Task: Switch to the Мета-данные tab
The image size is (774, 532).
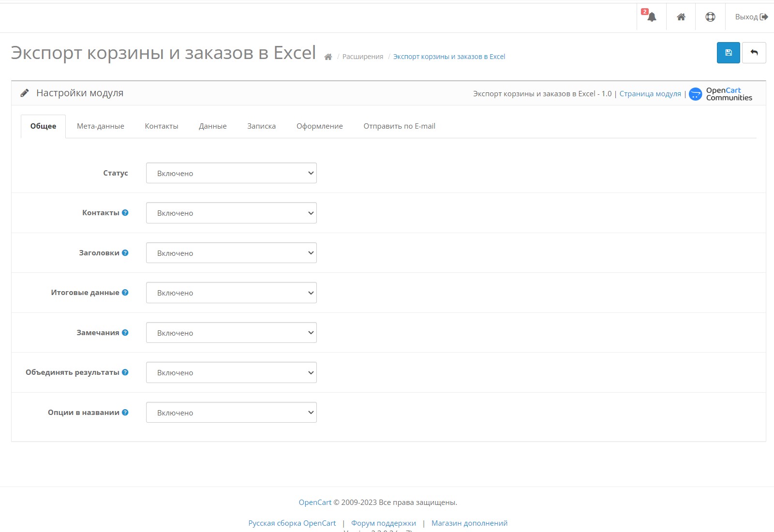Action: (101, 126)
